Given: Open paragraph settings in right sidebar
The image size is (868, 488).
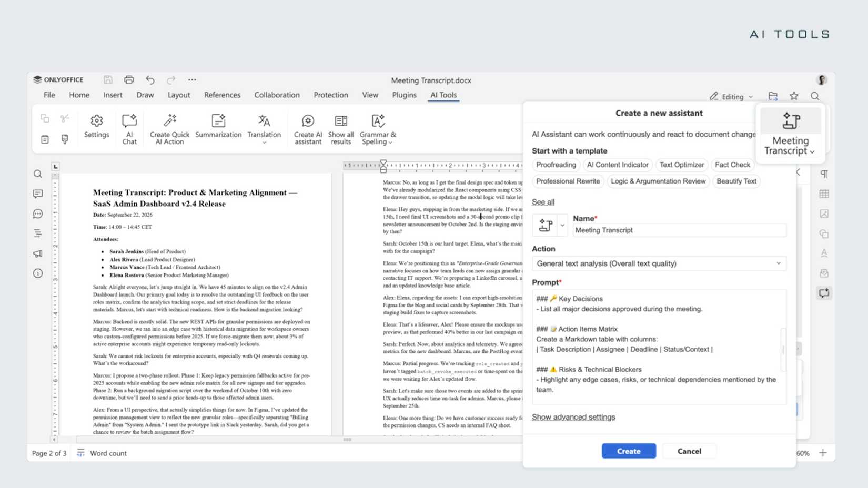Looking at the screenshot, I should [824, 174].
